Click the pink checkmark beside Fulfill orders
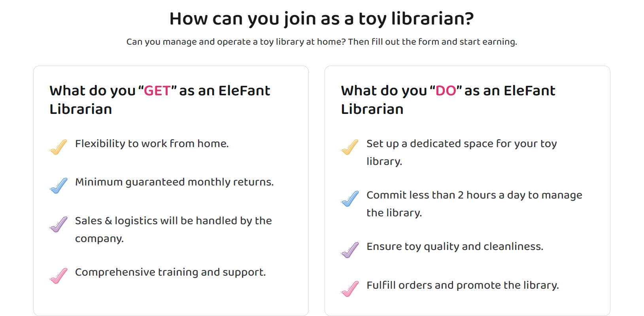644x316 pixels. coord(350,289)
